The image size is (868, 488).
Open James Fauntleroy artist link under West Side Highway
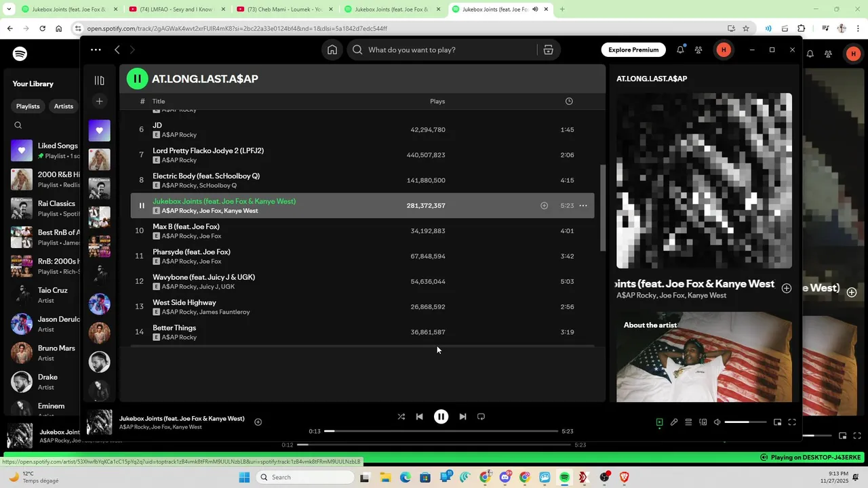pos(224,312)
